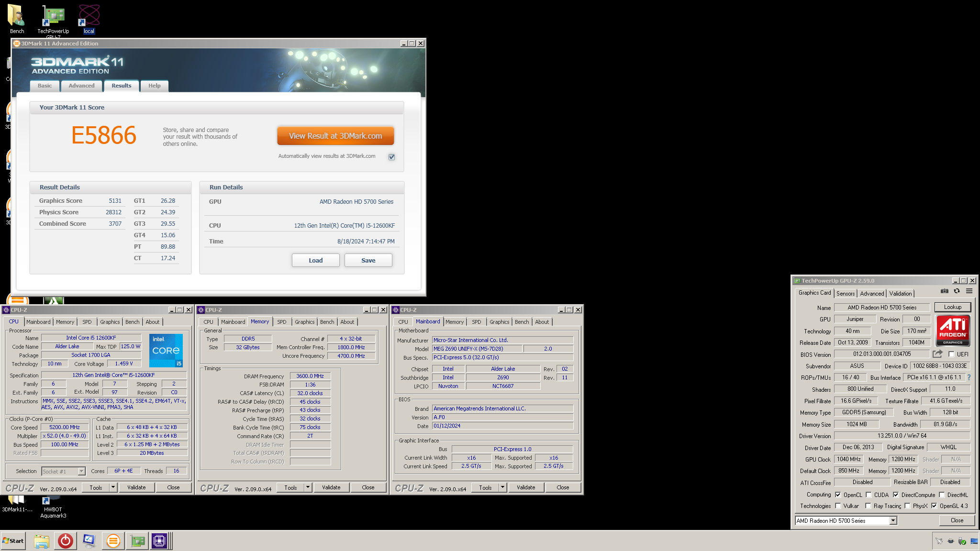Toggle the DirectCompute checkbox
980x551 pixels.
tap(896, 495)
